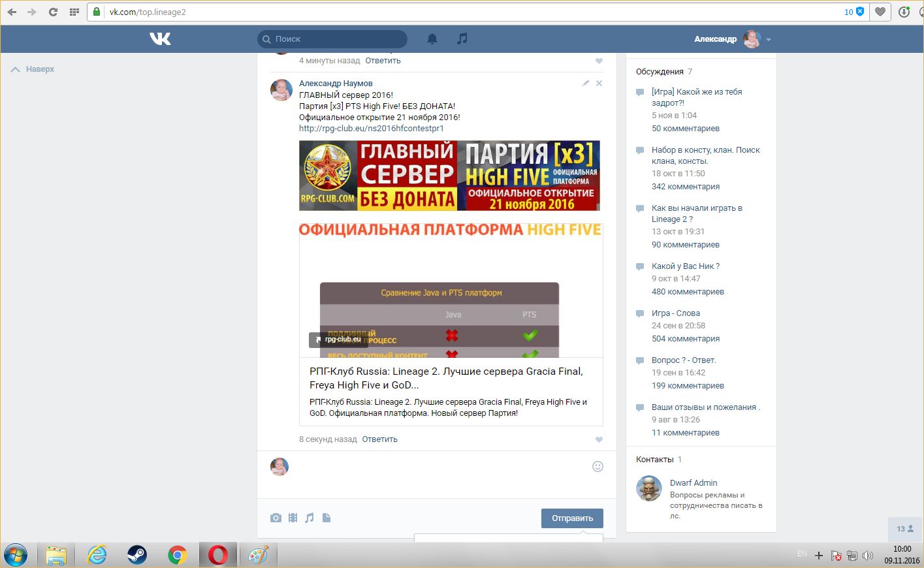This screenshot has width=924, height=568.
Task: Open the 'Игра - Слова' discussion topic
Action: pos(675,313)
